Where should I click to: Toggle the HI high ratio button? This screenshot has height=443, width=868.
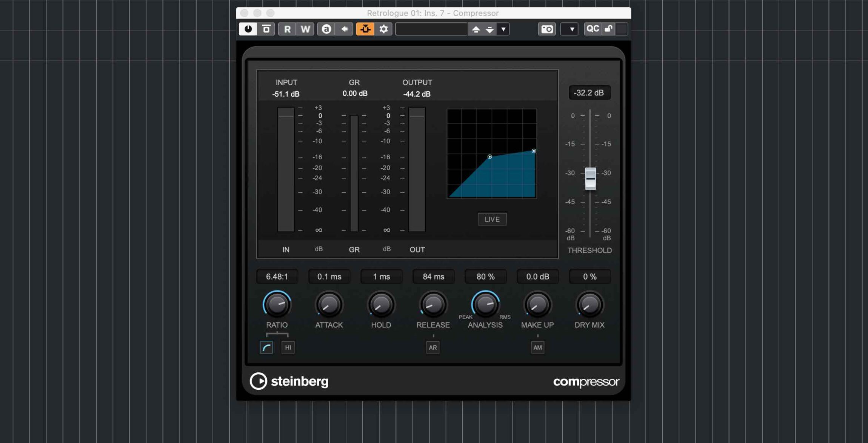tap(288, 348)
